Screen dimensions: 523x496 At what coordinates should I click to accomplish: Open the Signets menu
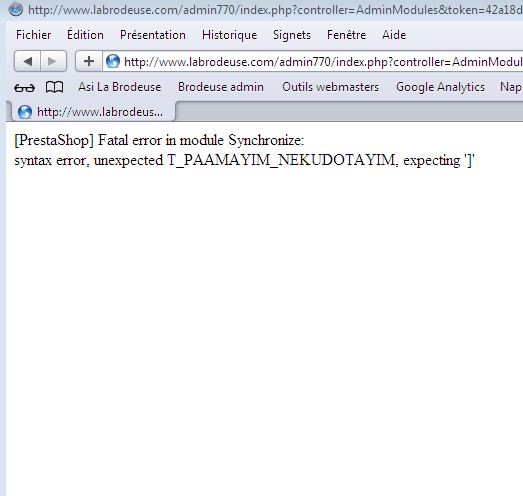pyautogui.click(x=292, y=35)
